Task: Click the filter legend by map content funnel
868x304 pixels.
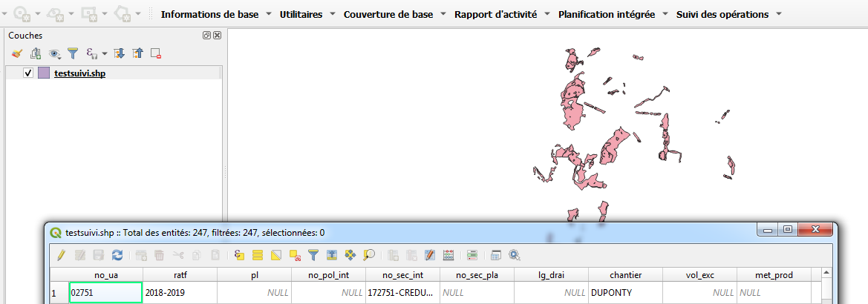Action: coord(73,53)
